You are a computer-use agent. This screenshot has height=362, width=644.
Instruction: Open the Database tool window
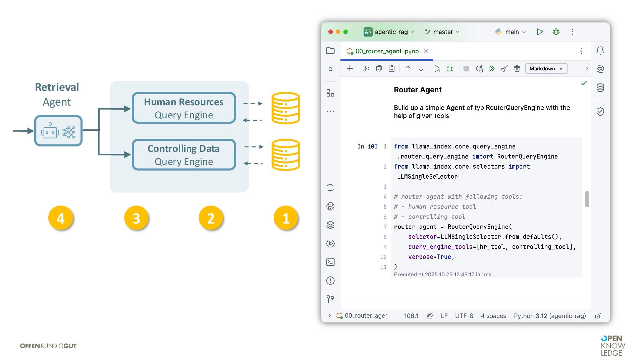pyautogui.click(x=600, y=88)
